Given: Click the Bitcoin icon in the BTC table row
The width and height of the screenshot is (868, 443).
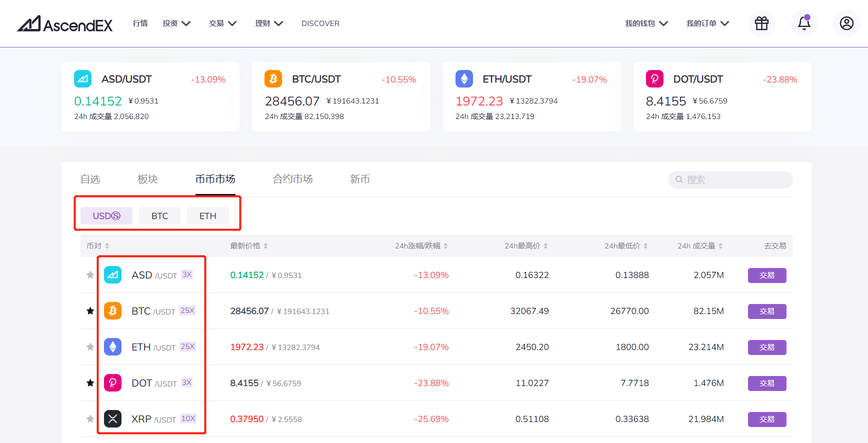Looking at the screenshot, I should [x=112, y=311].
